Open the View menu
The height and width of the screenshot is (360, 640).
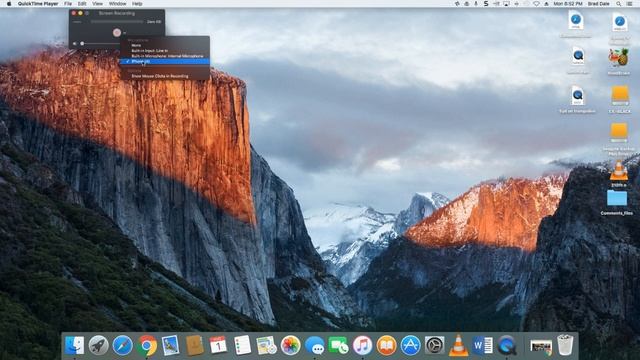(x=97, y=4)
